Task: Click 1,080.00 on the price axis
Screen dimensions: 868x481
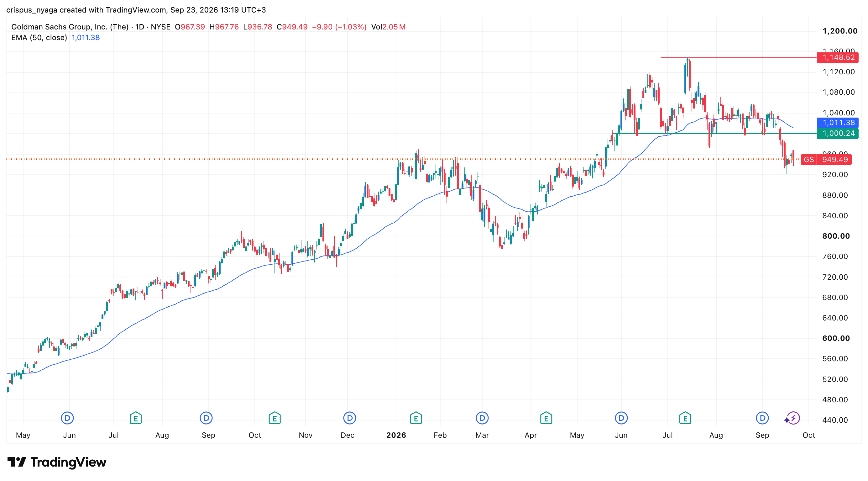Action: click(x=838, y=92)
